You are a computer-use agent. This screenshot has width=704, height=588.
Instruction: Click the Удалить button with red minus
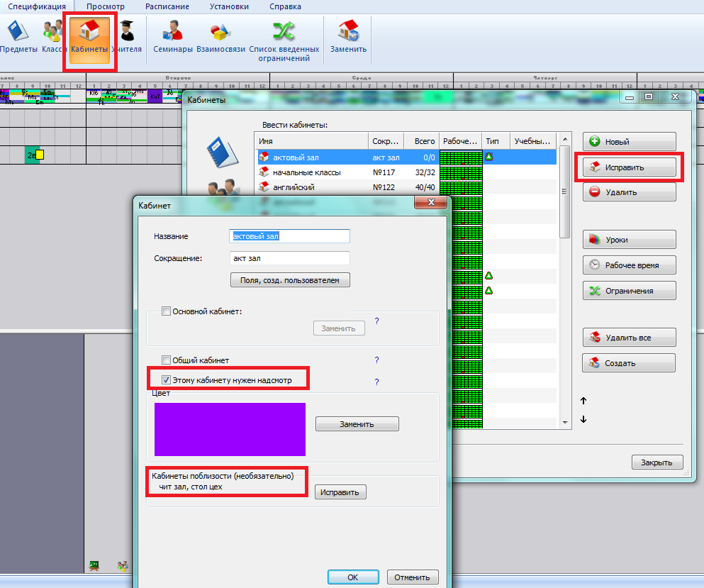coord(629,192)
